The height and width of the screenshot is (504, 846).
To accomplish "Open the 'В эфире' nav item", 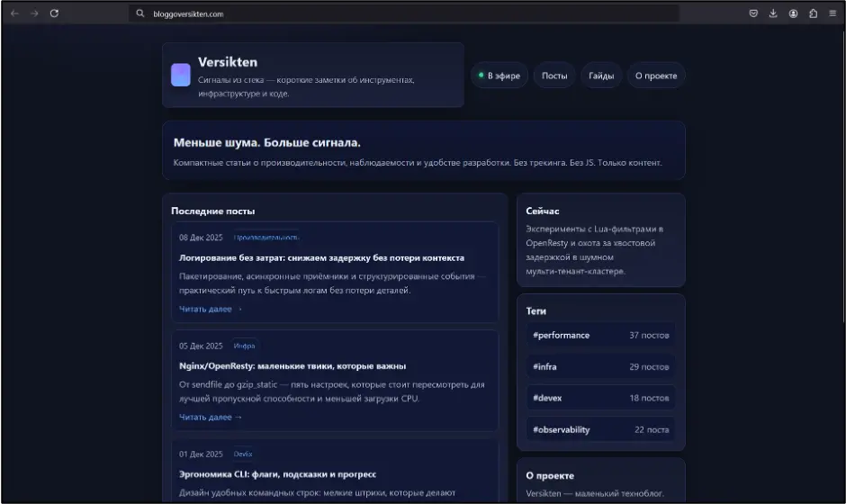I will [x=499, y=76].
